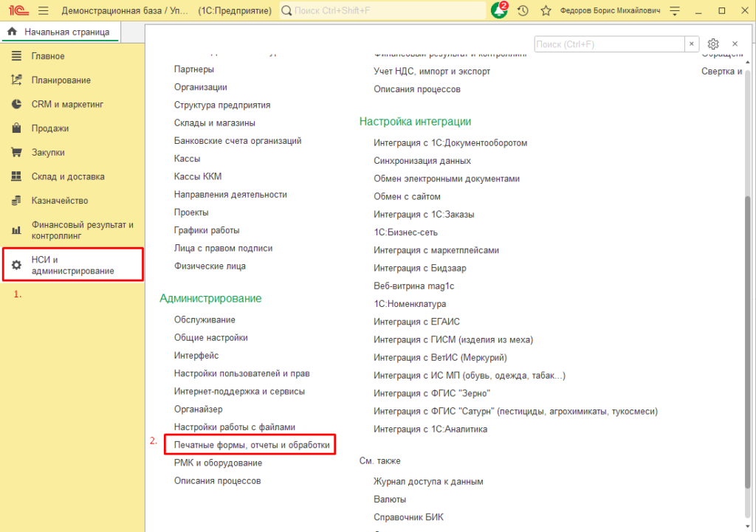The height and width of the screenshot is (532, 756).
Task: Open service menu next to user name
Action: click(675, 10)
